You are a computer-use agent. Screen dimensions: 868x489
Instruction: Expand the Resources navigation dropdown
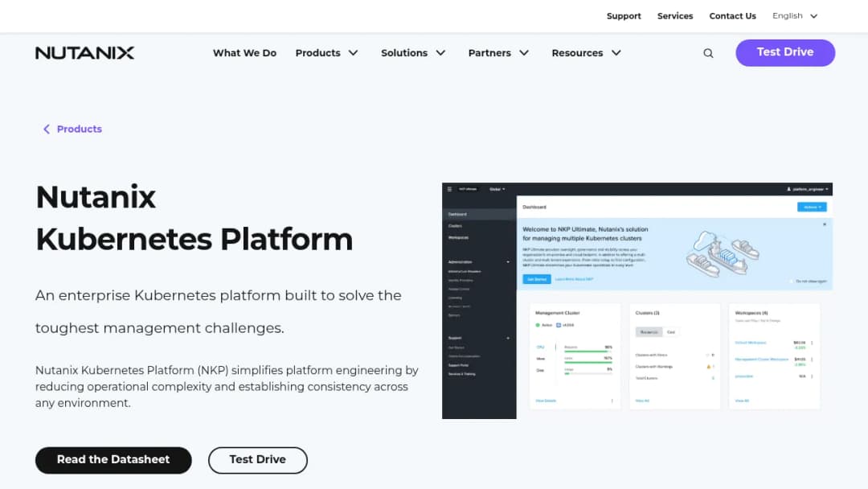pyautogui.click(x=586, y=53)
